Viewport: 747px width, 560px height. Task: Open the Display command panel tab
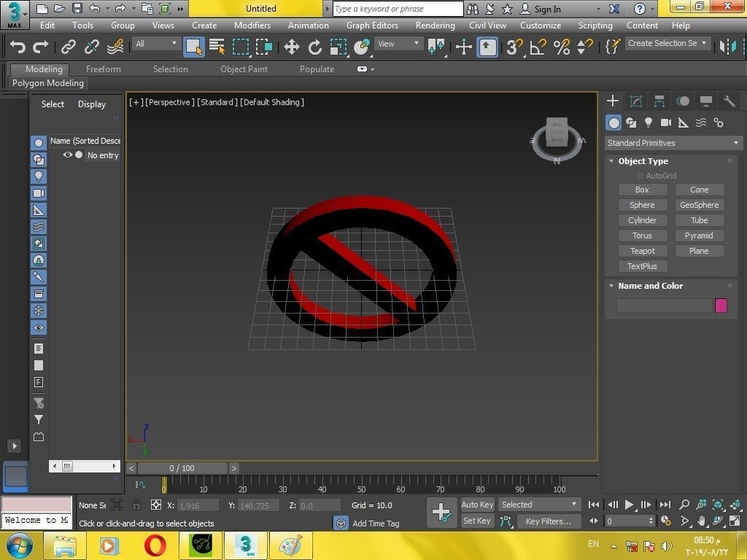706,101
